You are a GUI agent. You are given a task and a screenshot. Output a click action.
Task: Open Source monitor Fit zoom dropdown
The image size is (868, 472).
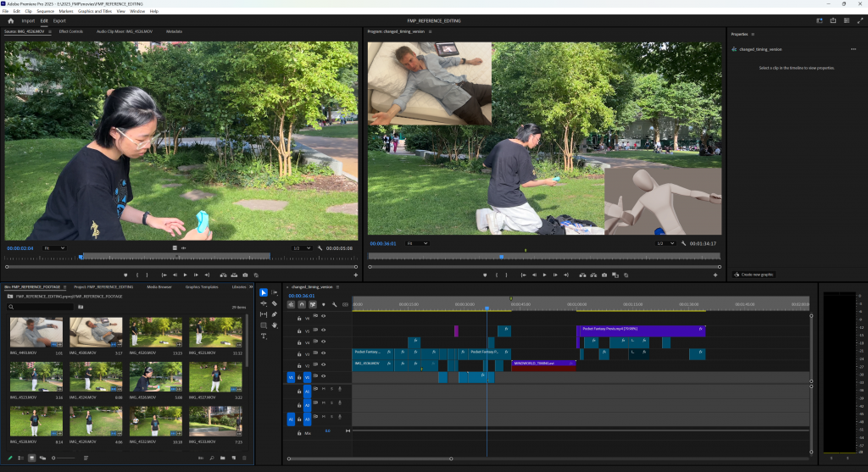pos(54,247)
